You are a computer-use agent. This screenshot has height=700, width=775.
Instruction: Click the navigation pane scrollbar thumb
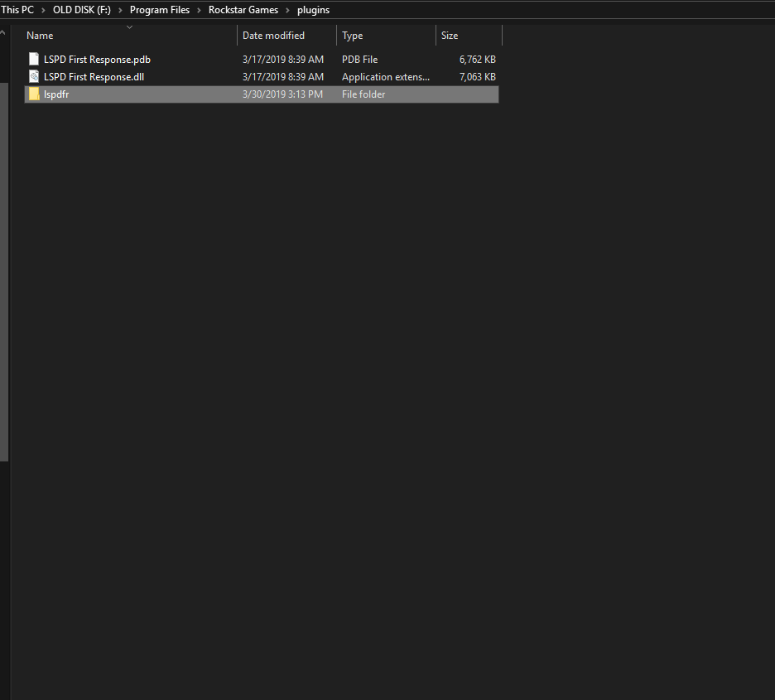[x=4, y=272]
